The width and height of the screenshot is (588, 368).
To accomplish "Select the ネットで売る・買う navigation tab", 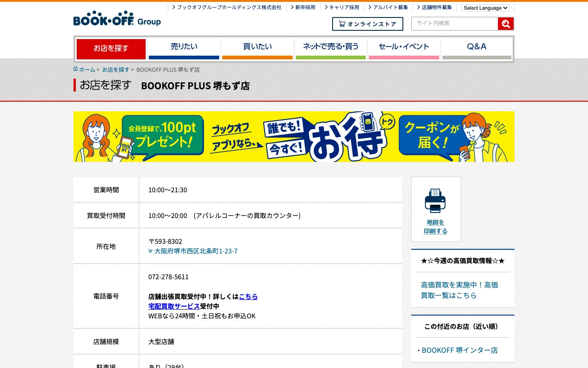I will pyautogui.click(x=331, y=49).
